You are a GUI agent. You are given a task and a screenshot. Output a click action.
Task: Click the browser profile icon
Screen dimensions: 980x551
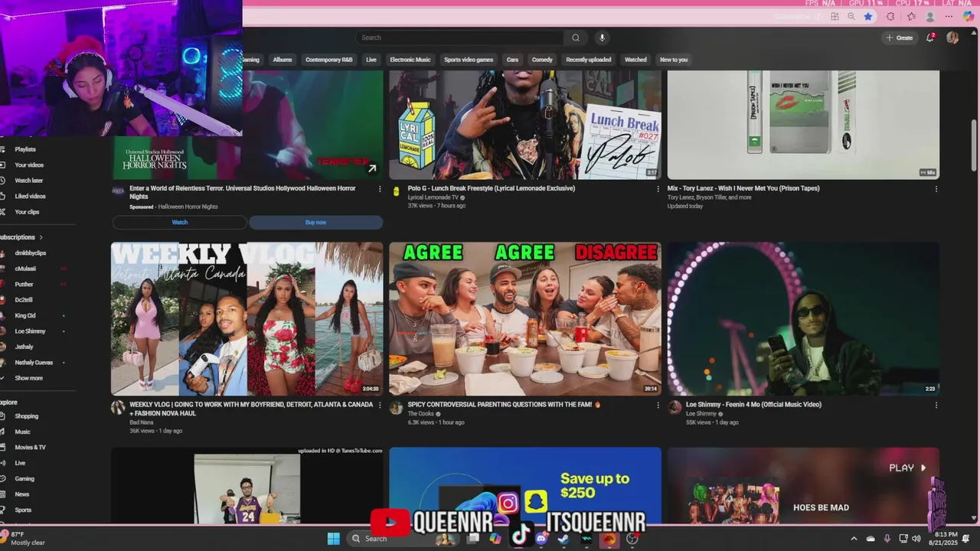point(930,17)
